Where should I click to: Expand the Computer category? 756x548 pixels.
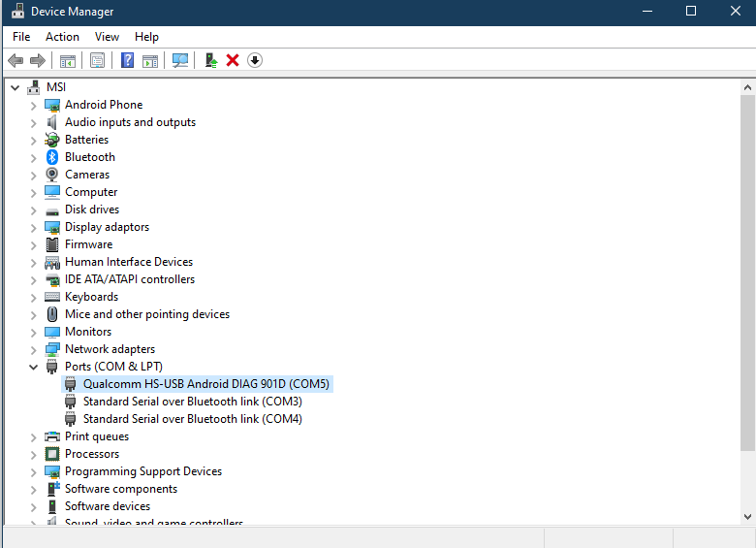click(x=33, y=193)
